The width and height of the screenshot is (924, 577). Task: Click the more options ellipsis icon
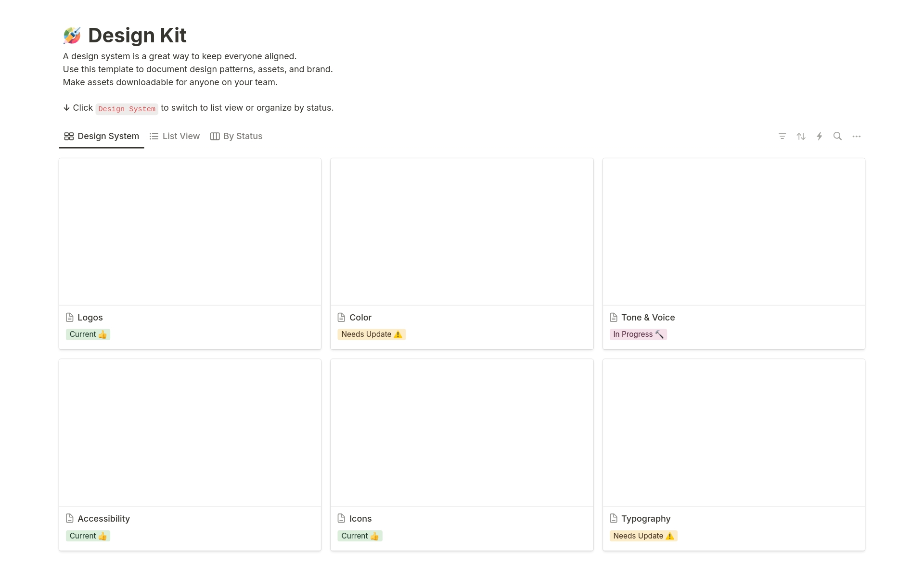click(x=858, y=136)
